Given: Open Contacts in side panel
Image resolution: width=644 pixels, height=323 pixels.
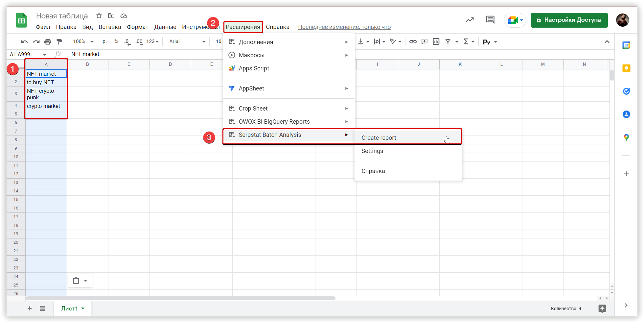Looking at the screenshot, I should point(626,114).
